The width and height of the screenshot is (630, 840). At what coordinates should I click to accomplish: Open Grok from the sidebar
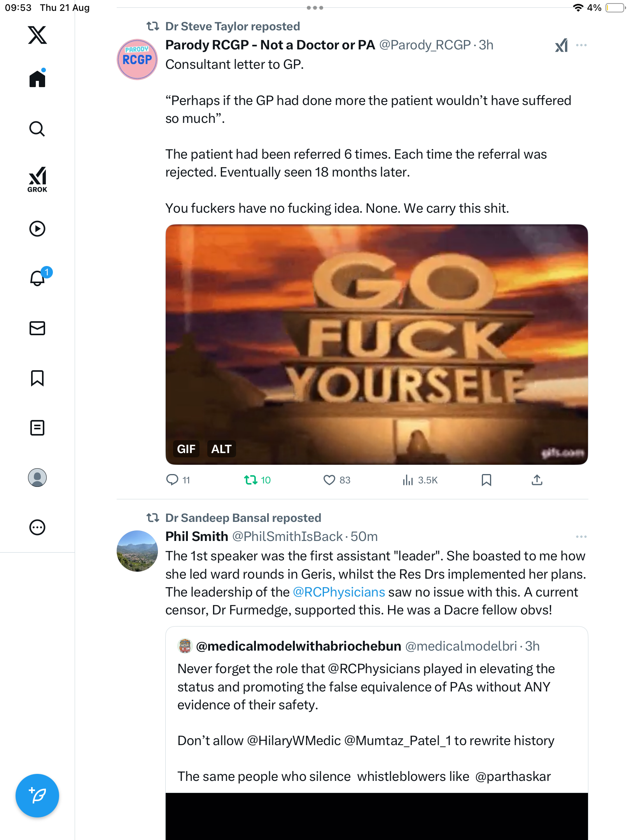pos(37,179)
